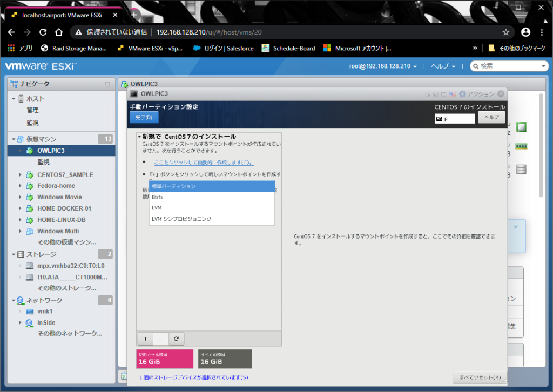Reload the ESXi page
The height and width of the screenshot is (392, 553).
[43, 32]
